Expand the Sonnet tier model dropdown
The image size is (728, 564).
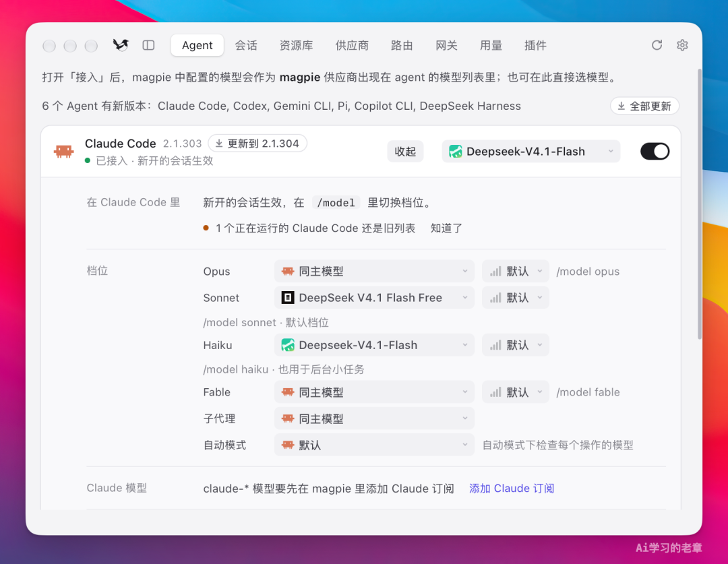pos(374,298)
